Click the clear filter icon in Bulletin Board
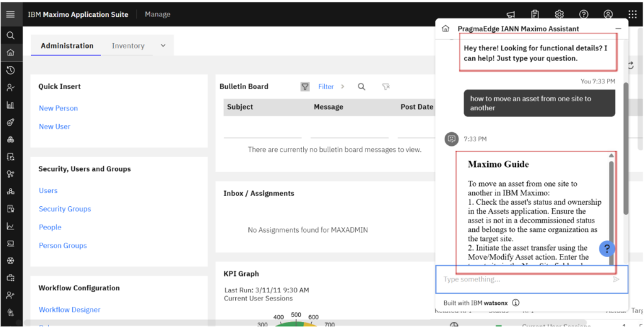The image size is (644, 330). 386,87
